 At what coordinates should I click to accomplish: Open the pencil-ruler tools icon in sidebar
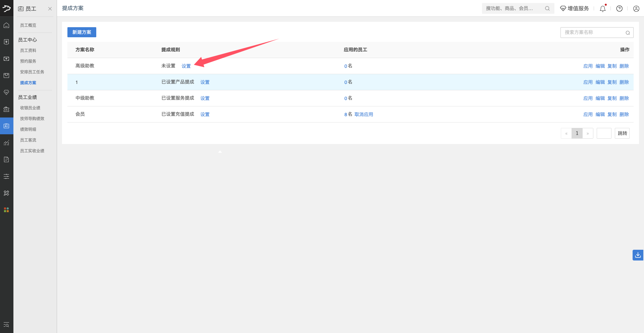click(6, 193)
